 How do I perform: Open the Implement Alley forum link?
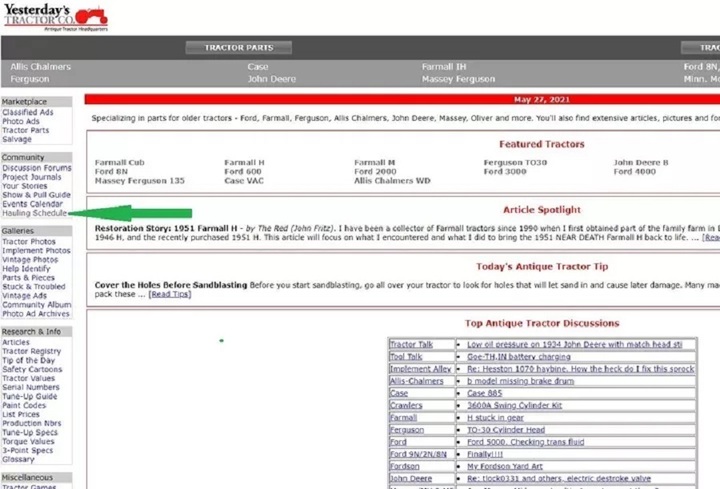421,369
